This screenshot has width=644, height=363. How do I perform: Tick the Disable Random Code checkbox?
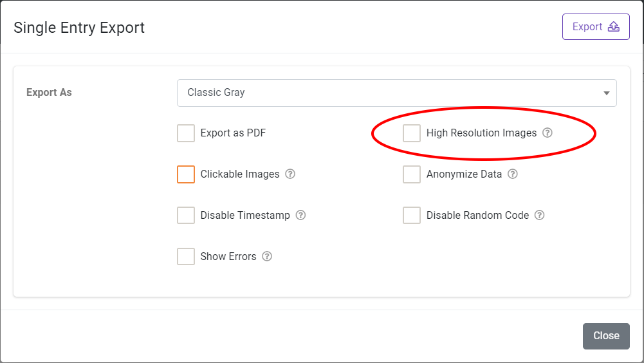click(412, 216)
